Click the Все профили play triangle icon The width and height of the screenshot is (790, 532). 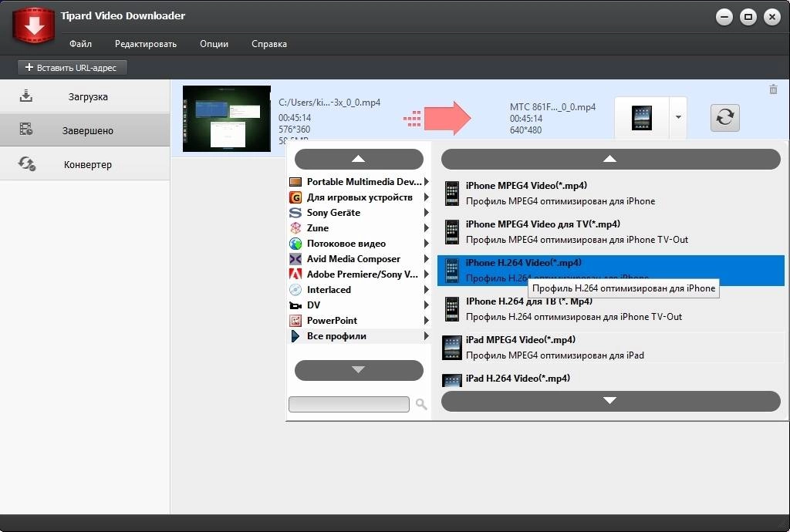tap(295, 336)
